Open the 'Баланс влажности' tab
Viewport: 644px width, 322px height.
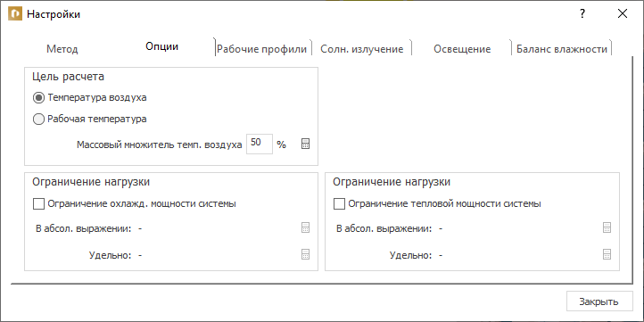(561, 49)
